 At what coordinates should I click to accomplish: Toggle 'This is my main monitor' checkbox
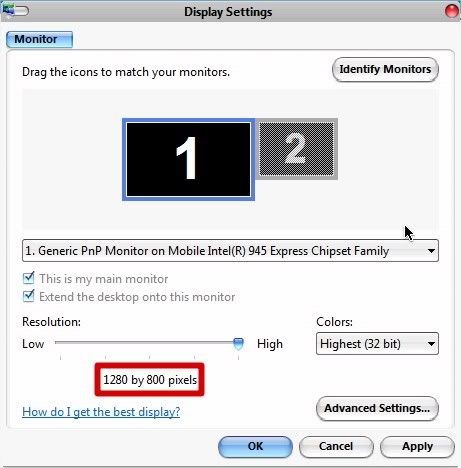29,278
